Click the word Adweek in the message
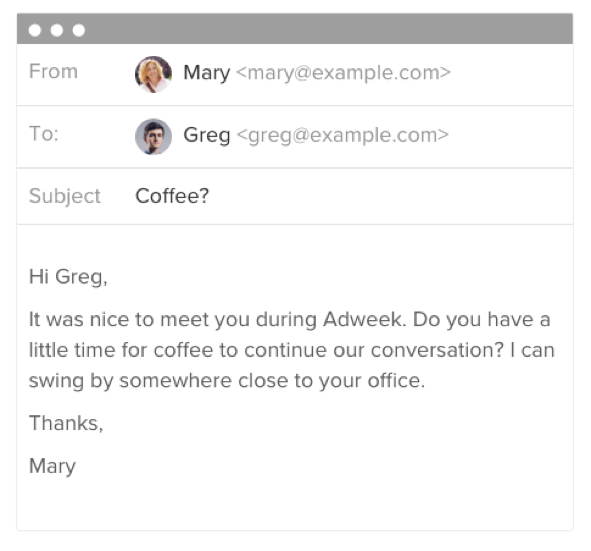This screenshot has width=591, height=551. pyautogui.click(x=364, y=320)
